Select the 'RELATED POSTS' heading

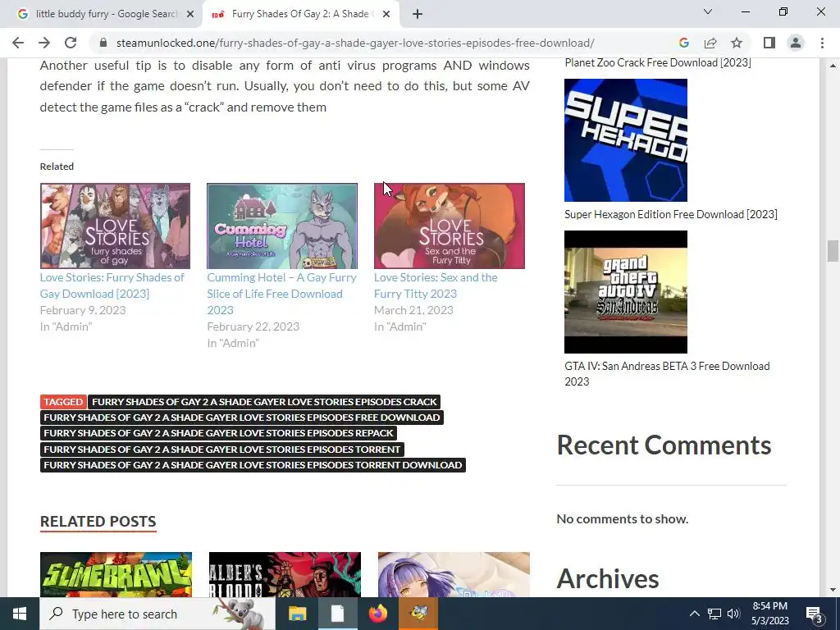point(98,521)
